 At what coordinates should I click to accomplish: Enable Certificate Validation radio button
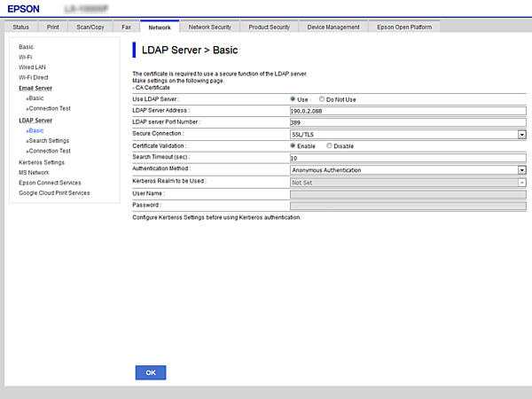click(293, 145)
